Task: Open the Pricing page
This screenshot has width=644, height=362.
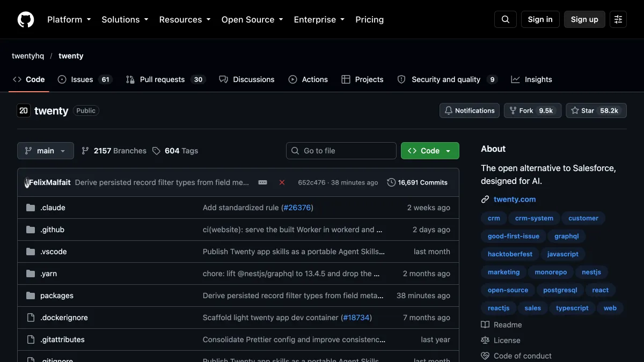Action: (x=370, y=19)
